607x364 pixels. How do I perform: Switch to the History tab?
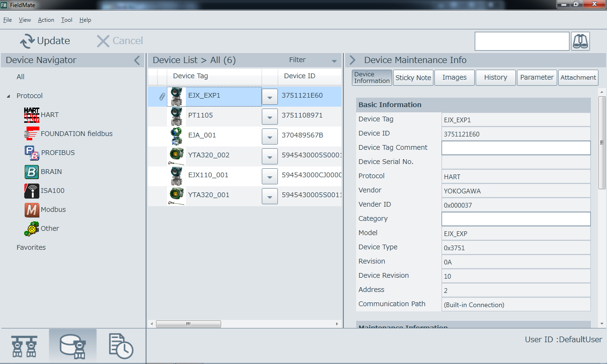(496, 78)
